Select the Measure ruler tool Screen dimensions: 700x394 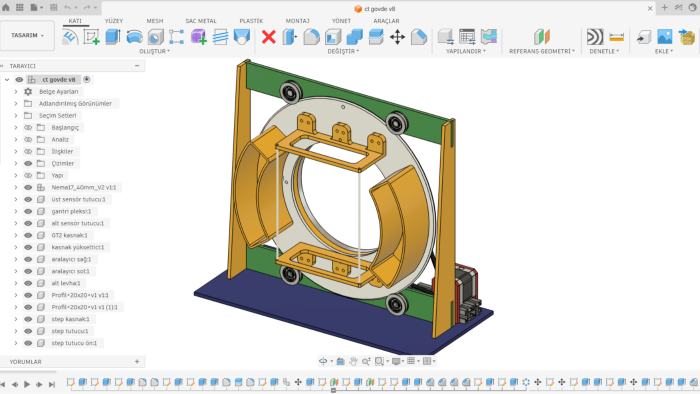(x=617, y=37)
